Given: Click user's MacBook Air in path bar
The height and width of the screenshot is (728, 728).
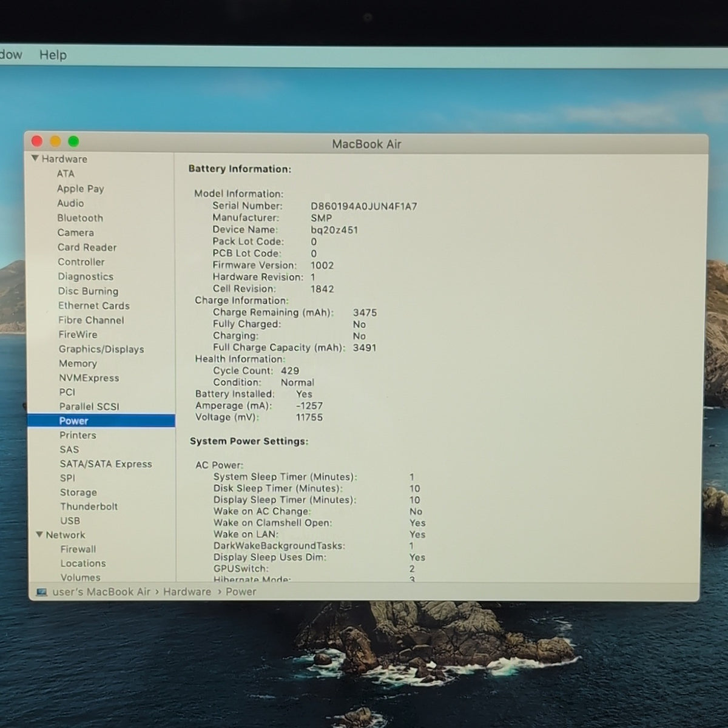Looking at the screenshot, I should (101, 592).
